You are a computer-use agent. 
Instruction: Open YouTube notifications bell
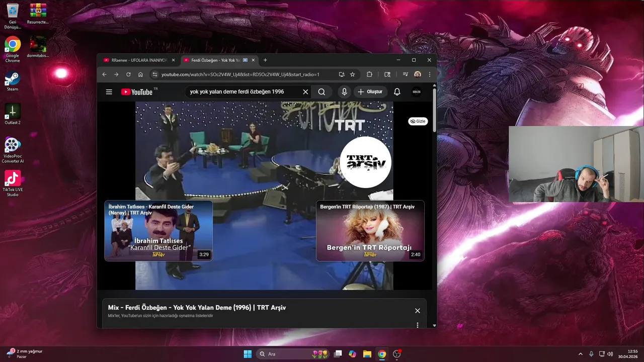click(397, 92)
